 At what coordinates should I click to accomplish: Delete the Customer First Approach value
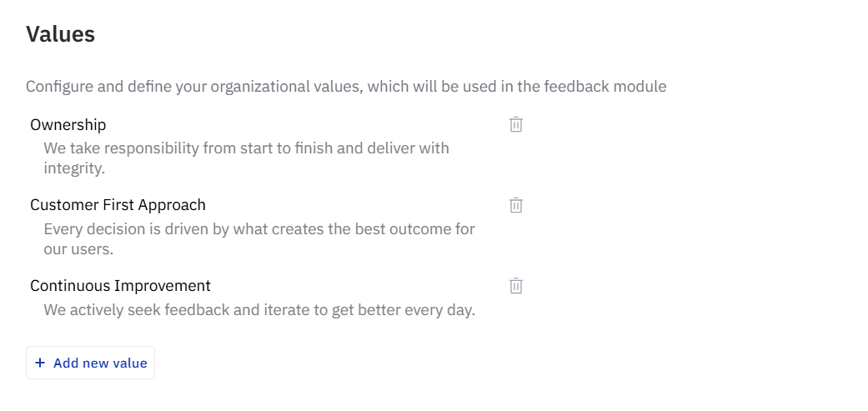point(516,205)
